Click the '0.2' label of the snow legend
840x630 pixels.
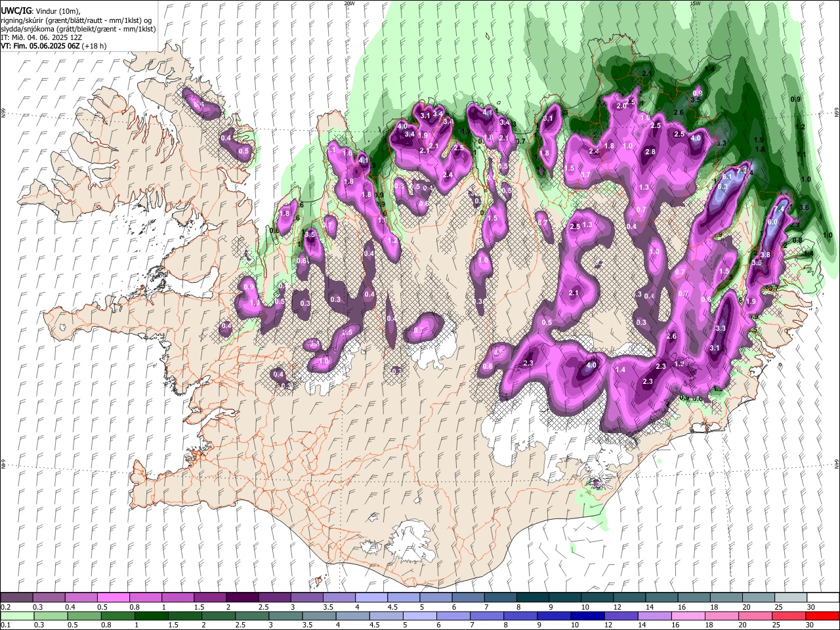(x=5, y=607)
